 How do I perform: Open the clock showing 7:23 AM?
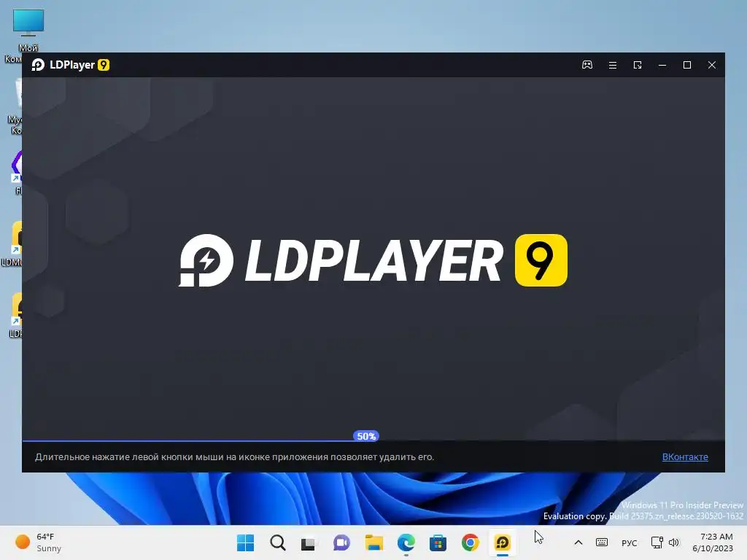click(x=713, y=542)
